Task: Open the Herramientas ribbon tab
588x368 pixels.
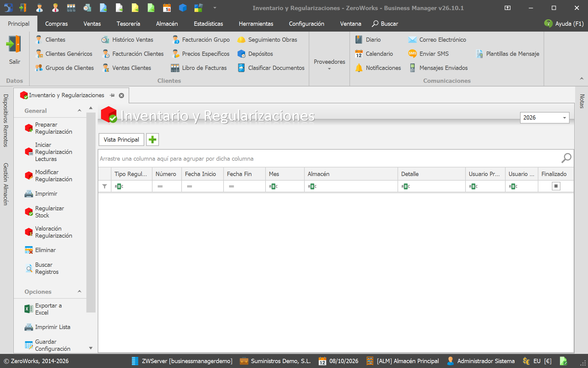Action: 256,24
